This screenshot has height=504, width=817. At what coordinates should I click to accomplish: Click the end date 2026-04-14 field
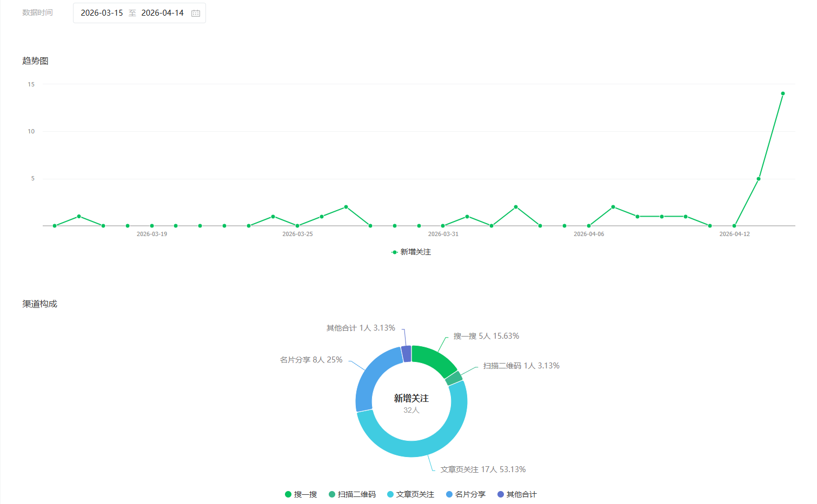[162, 13]
